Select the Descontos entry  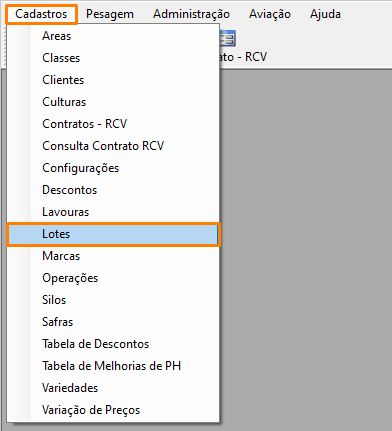pos(113,190)
